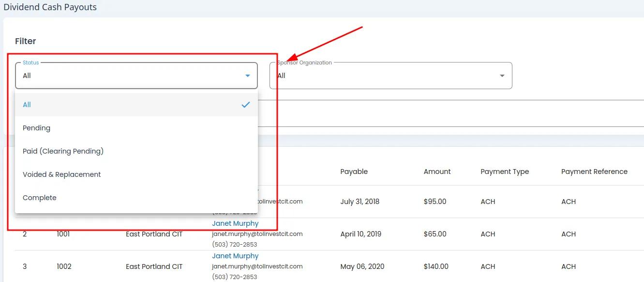Click the blue checkmark beside All
Screen dimensions: 644x282
246,105
